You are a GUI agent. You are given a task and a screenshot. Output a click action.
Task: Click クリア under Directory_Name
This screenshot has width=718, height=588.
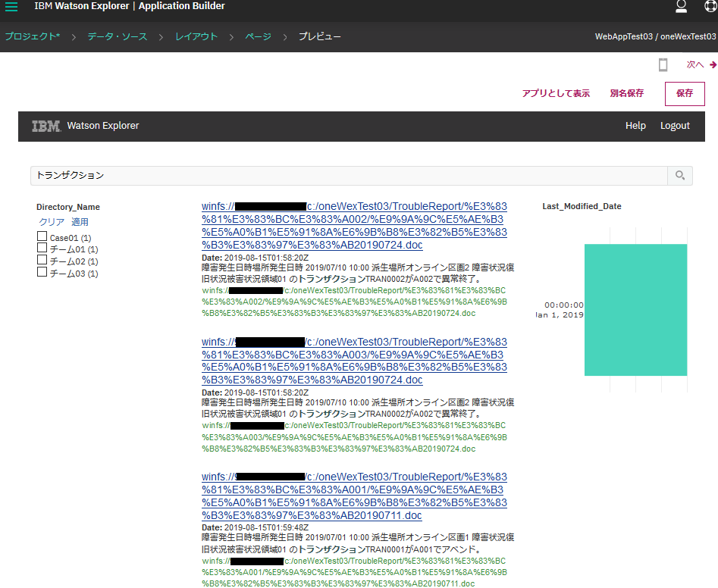pos(52,222)
